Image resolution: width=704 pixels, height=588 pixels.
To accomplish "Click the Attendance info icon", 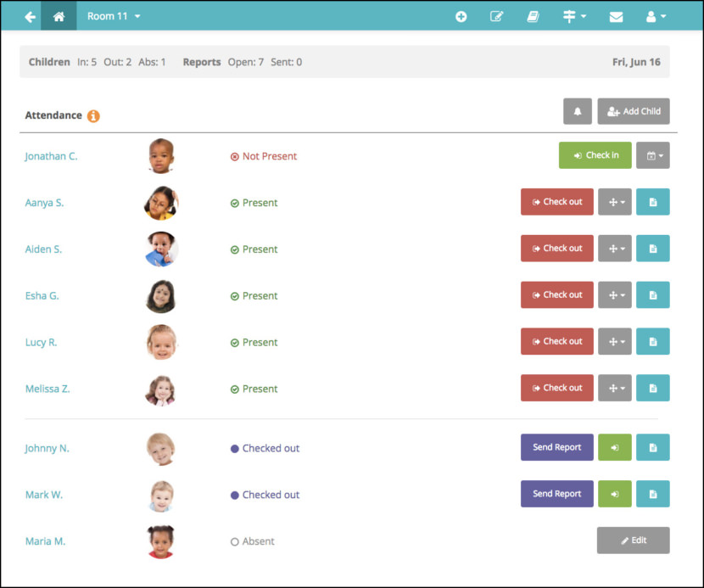I will click(x=93, y=116).
